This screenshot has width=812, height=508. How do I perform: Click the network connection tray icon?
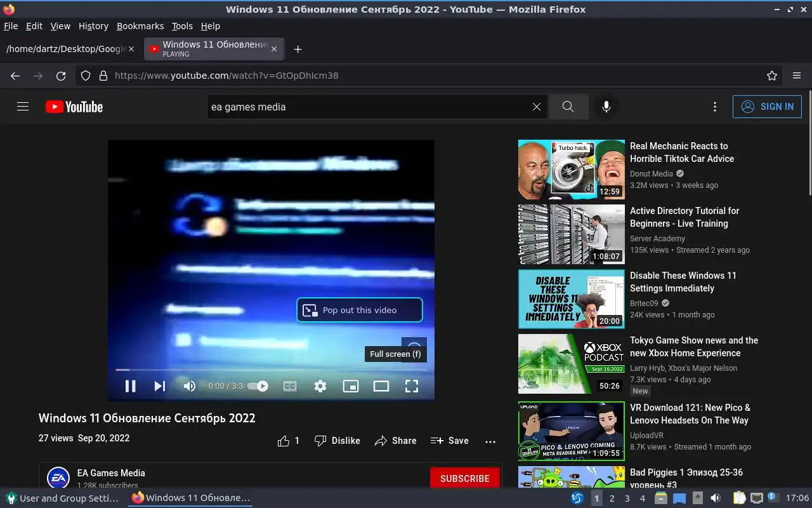[756, 498]
